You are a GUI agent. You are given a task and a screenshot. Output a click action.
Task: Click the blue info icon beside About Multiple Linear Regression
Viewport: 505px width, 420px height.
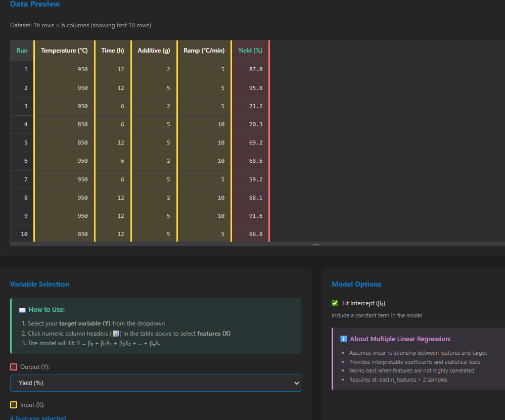coord(344,339)
